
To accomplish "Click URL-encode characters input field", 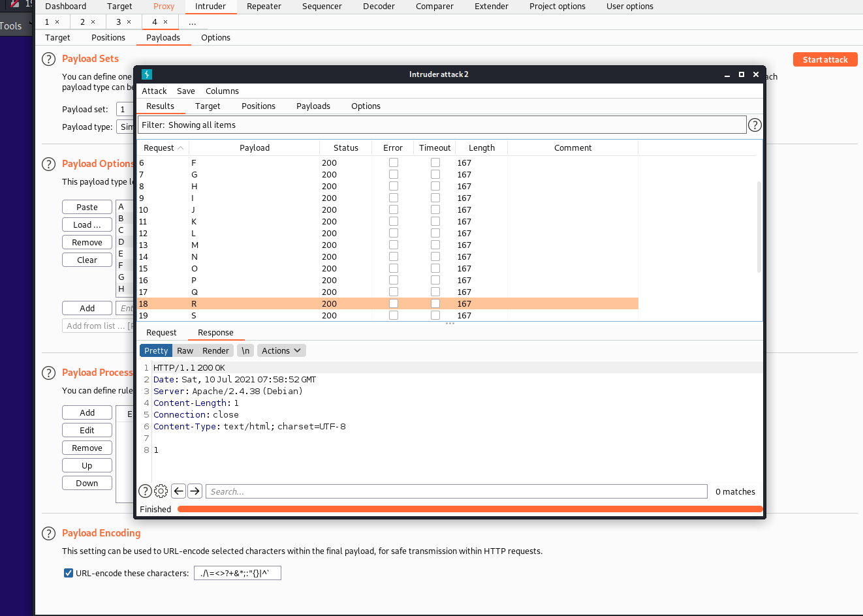I will [238, 573].
